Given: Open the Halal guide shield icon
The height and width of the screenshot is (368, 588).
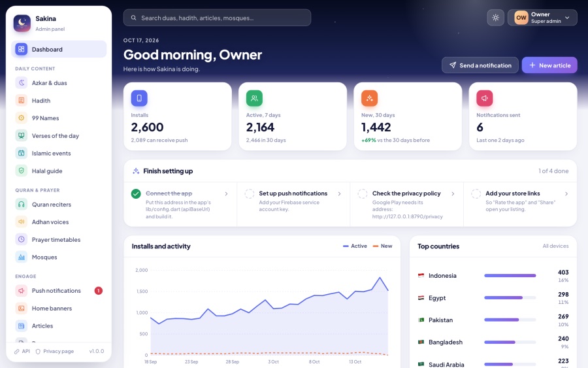Looking at the screenshot, I should (x=22, y=171).
